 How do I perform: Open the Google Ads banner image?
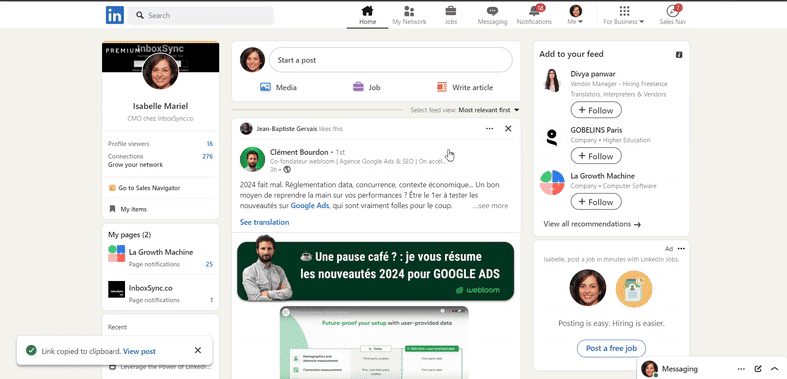(375, 271)
